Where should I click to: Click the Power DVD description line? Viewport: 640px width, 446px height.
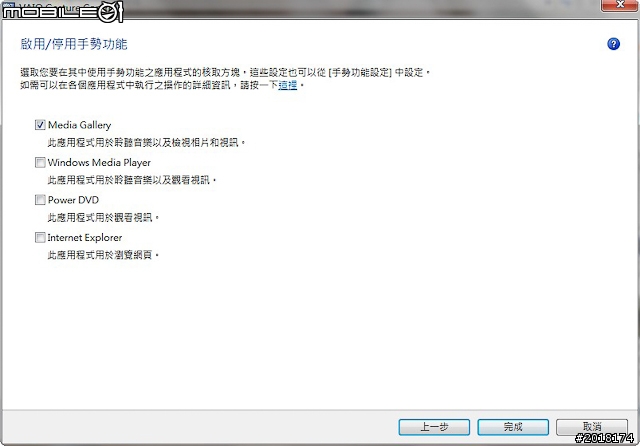[103, 217]
